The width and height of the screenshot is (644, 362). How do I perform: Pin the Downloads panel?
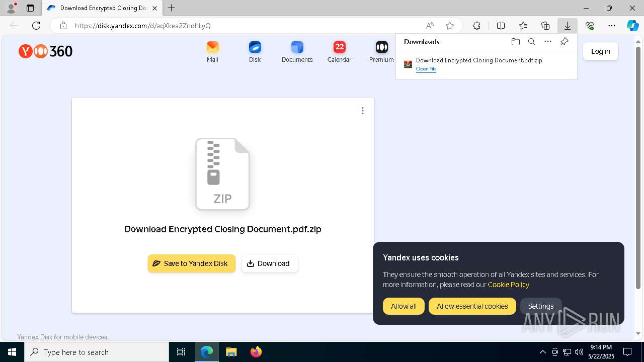[x=564, y=42]
